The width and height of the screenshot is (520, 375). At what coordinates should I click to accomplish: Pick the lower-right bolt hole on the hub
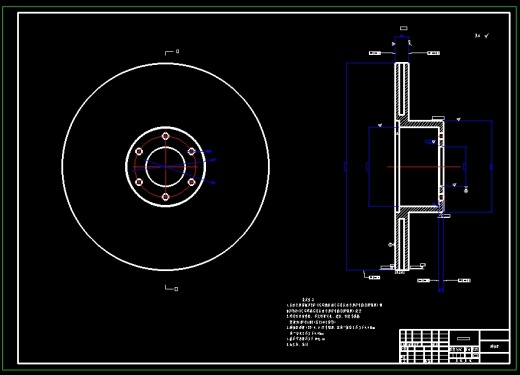[x=192, y=182]
